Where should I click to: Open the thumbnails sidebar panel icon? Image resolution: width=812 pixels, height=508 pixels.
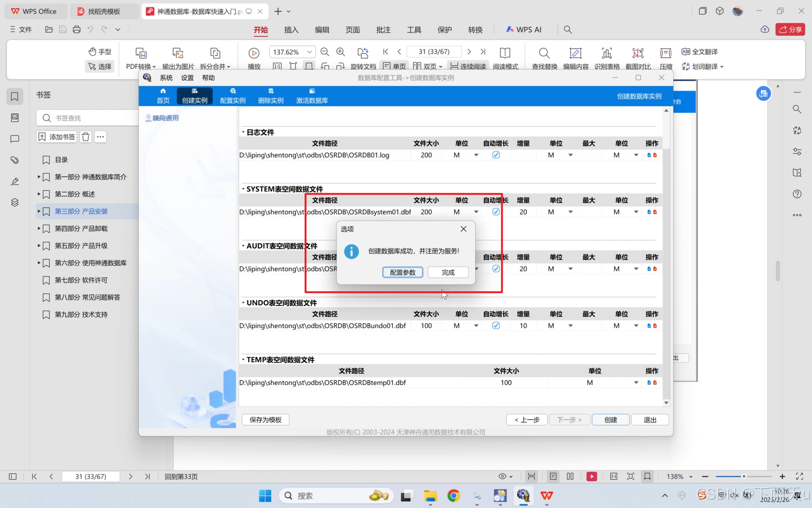point(15,118)
